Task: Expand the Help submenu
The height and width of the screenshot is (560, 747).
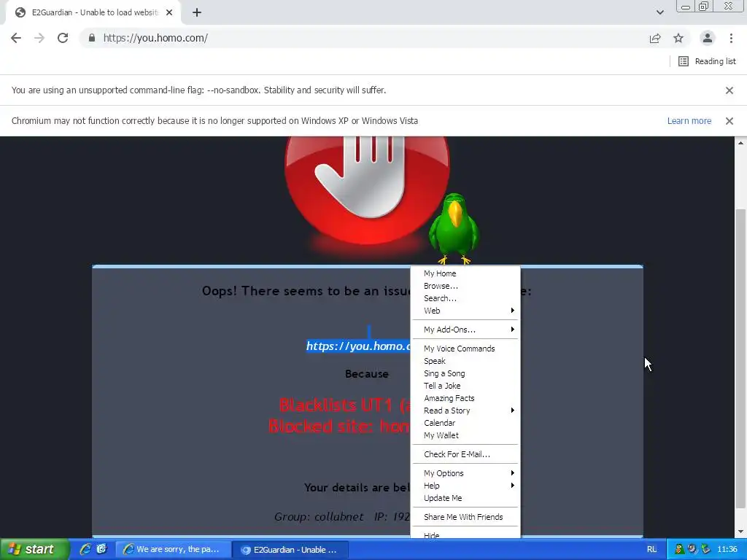Action: coord(465,486)
